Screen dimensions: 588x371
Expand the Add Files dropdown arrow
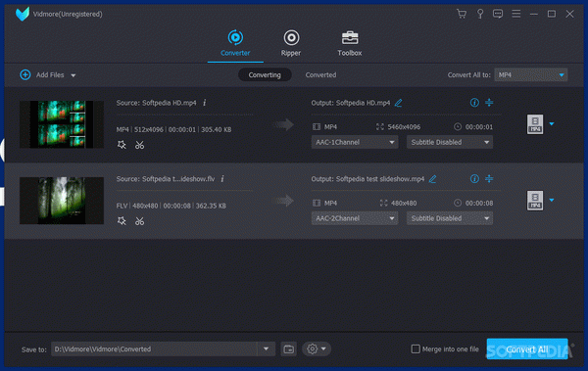point(73,75)
